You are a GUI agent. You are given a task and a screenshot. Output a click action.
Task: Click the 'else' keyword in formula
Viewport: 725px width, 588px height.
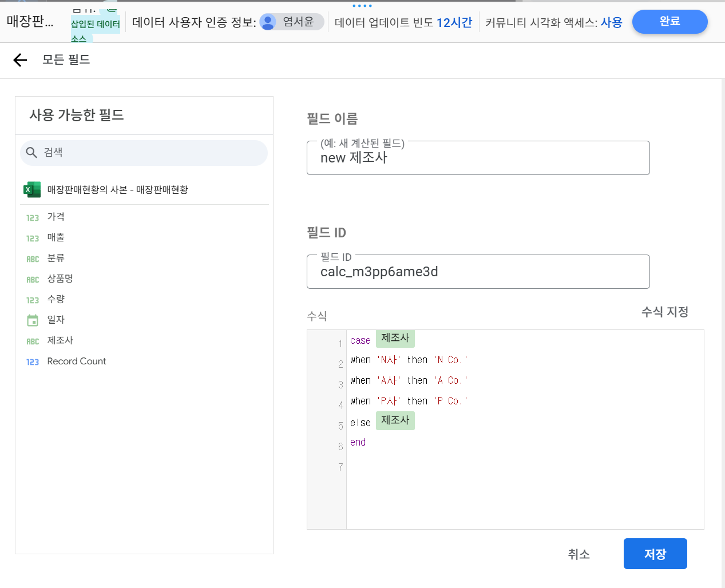[360, 423]
